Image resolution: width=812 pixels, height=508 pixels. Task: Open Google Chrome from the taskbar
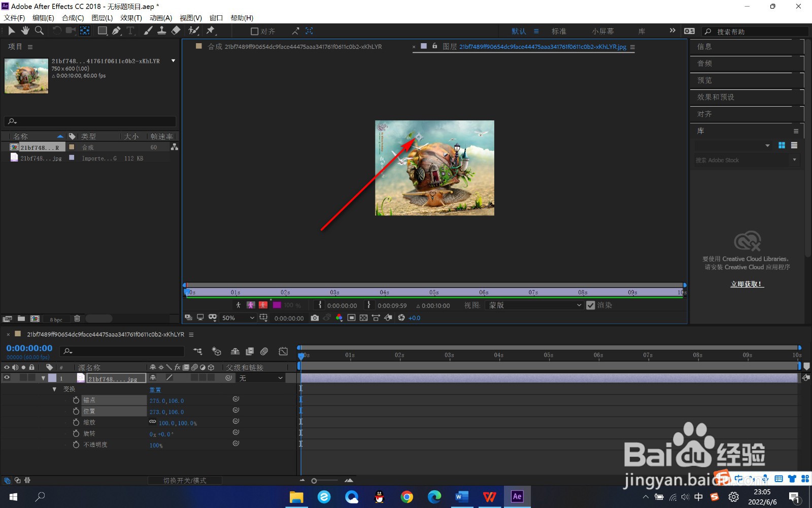click(x=407, y=497)
